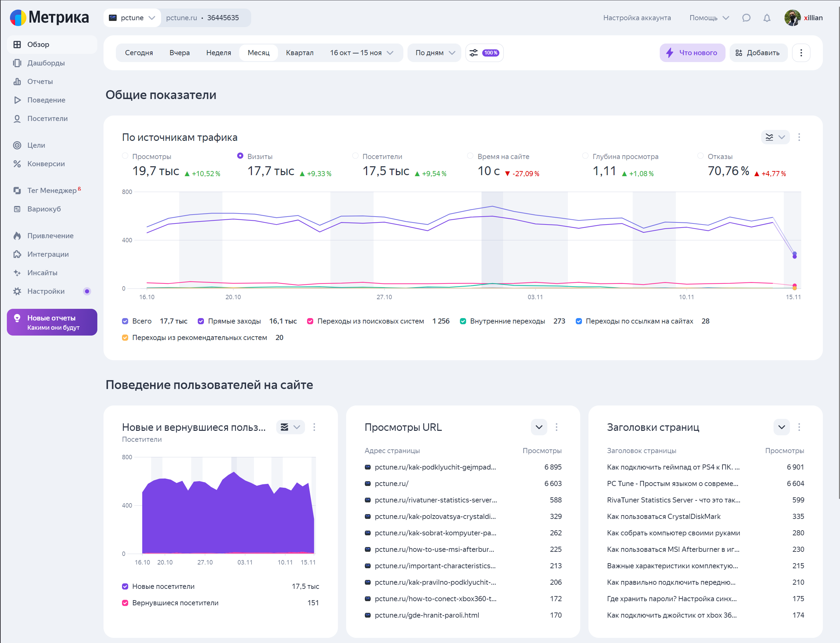Click the notifications bell icon
Screen dimensions: 840x643
[767, 18]
